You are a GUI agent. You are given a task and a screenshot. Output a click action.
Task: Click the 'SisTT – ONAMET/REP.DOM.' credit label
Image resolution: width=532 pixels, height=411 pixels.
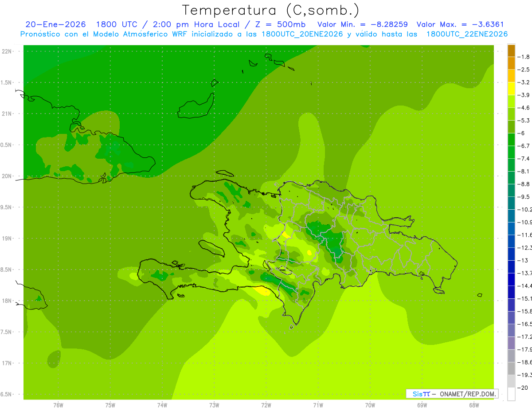pos(452,394)
